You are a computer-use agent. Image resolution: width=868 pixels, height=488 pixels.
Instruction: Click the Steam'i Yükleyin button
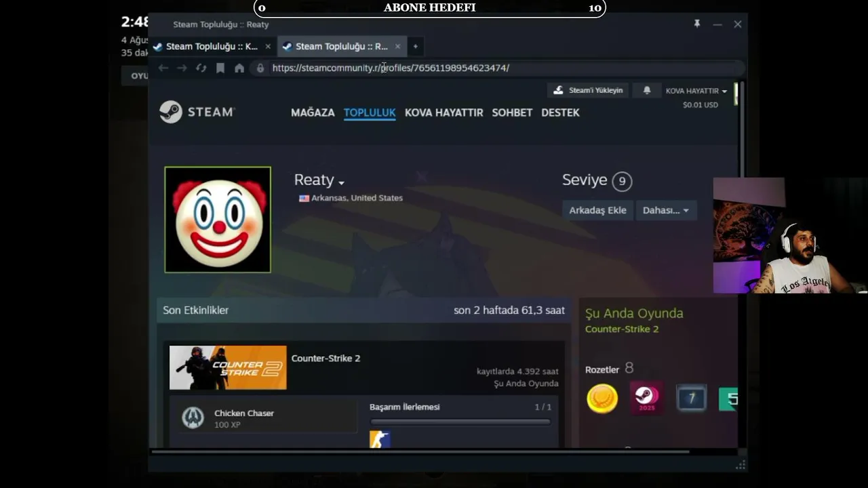click(x=589, y=90)
